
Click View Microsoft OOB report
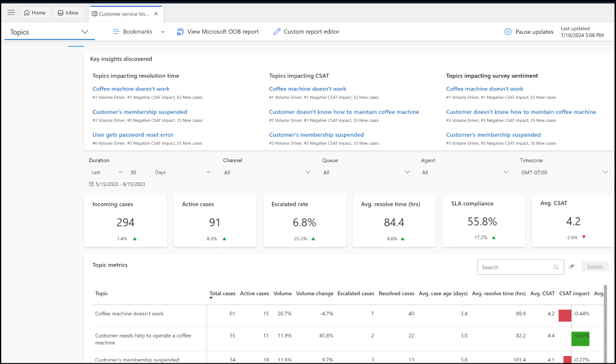[x=223, y=32]
